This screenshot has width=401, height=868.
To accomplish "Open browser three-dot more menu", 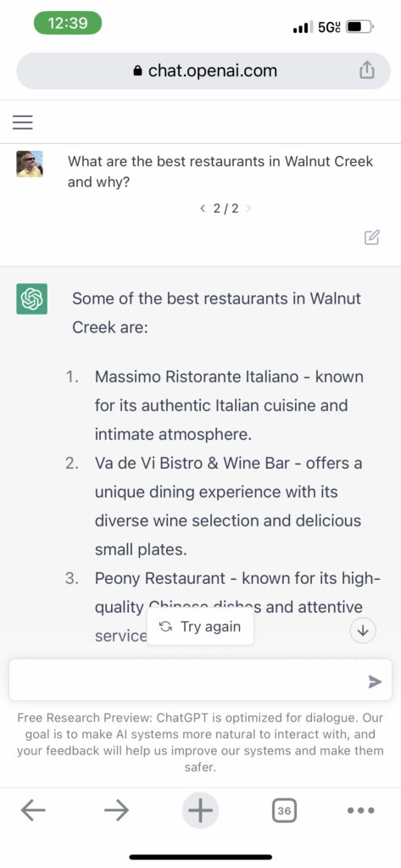I will coord(361,811).
